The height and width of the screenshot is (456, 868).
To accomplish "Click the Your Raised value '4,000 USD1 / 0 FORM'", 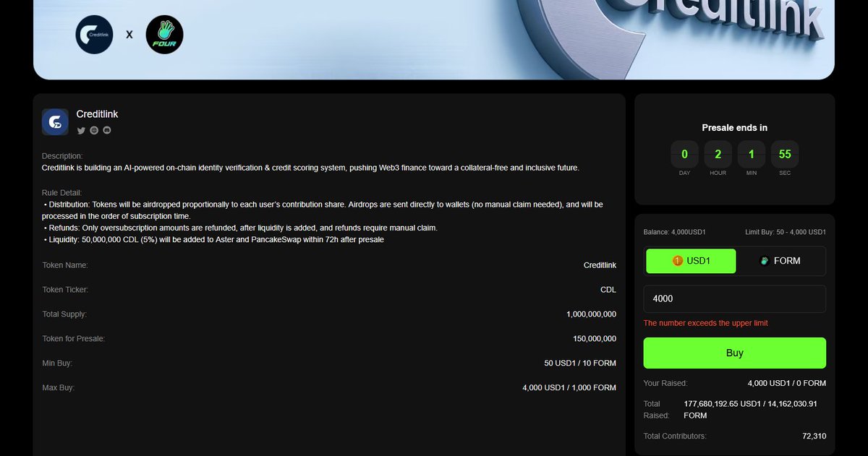I will click(787, 383).
